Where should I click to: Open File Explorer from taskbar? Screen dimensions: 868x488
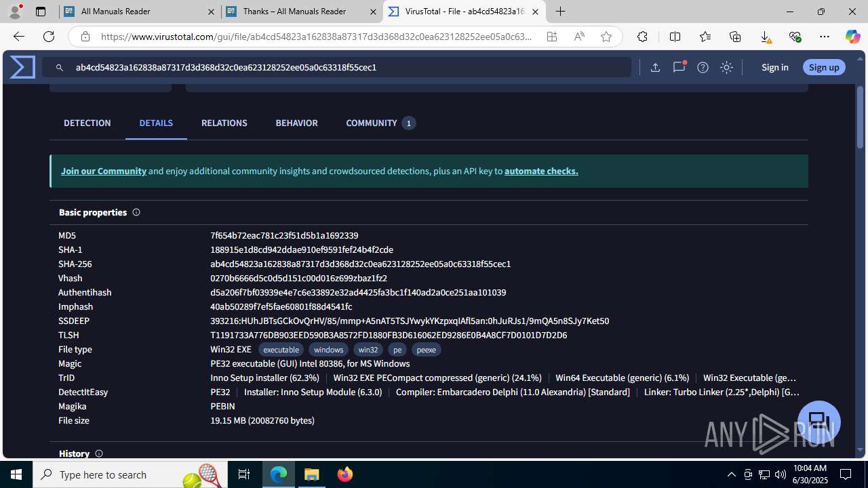coord(312,474)
